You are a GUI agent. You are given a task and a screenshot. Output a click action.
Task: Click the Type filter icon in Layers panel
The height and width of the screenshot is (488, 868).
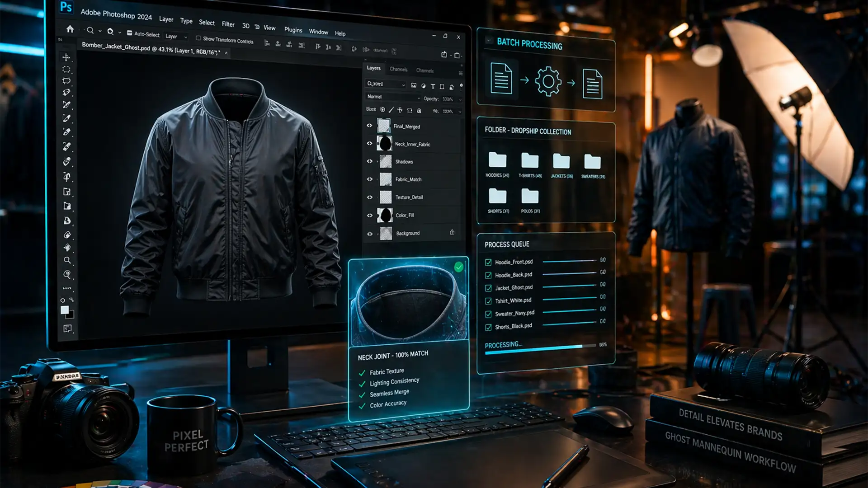pyautogui.click(x=433, y=86)
